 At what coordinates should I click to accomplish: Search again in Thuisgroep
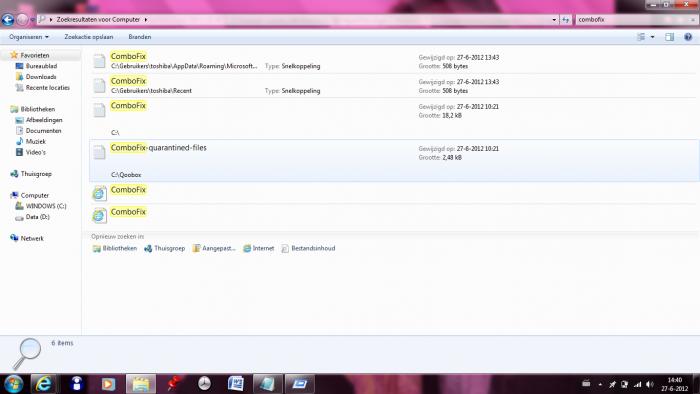[x=164, y=249]
